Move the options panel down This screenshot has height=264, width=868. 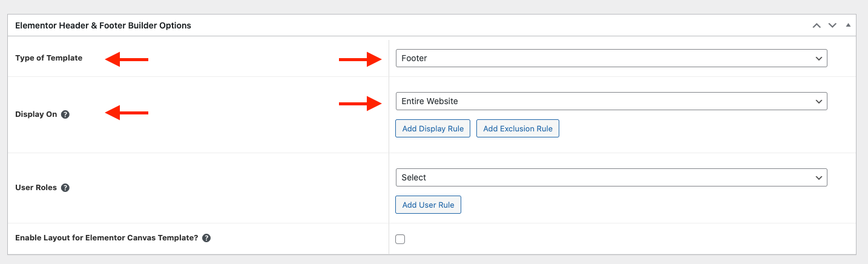point(832,25)
